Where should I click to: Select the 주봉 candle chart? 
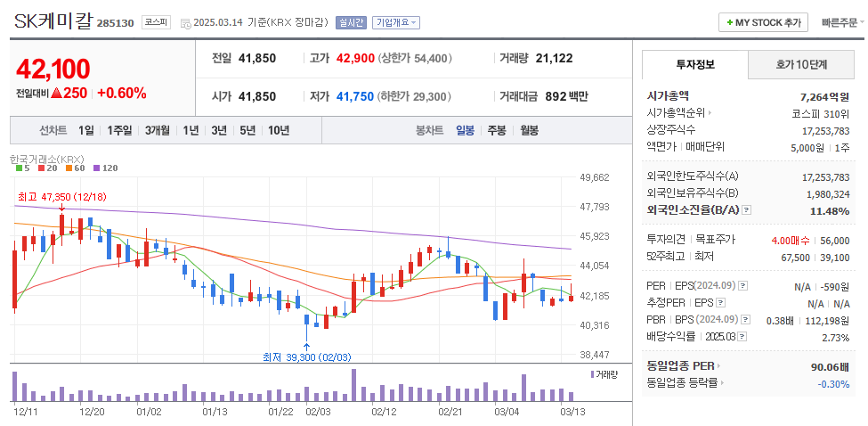pos(497,131)
